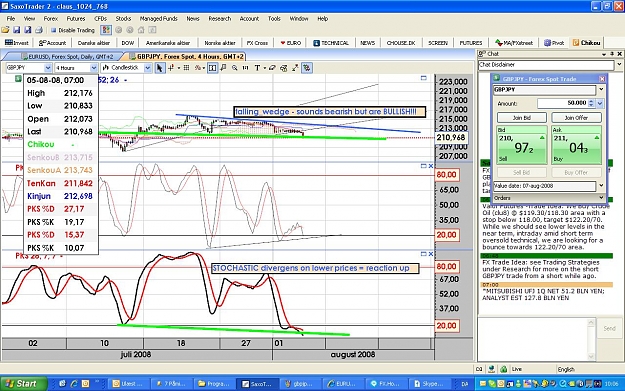Click the chat scrollbar down arrow
Image resolution: width=625 pixels, height=391 pixels.
[591, 356]
